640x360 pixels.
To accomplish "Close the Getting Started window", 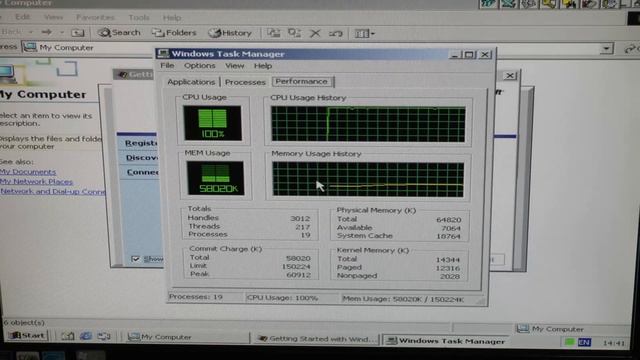I will tap(510, 76).
